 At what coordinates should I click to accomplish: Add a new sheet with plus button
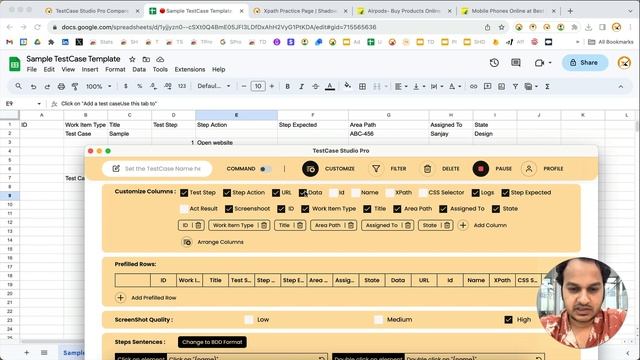pyautogui.click(x=27, y=353)
